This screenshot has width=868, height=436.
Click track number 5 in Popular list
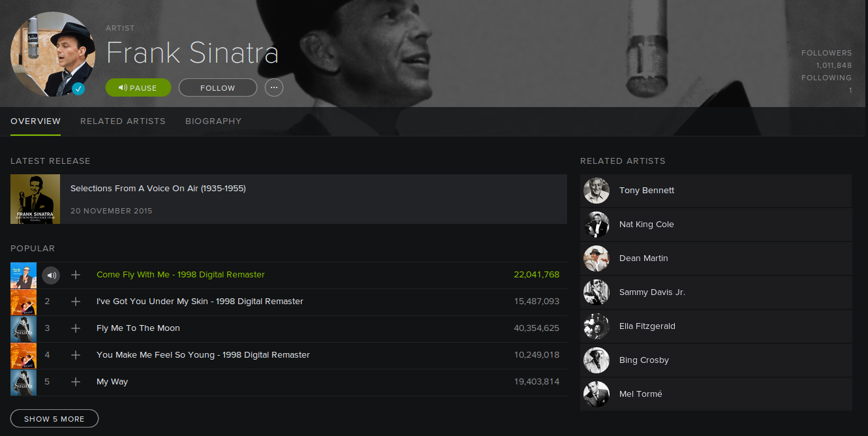tap(47, 382)
